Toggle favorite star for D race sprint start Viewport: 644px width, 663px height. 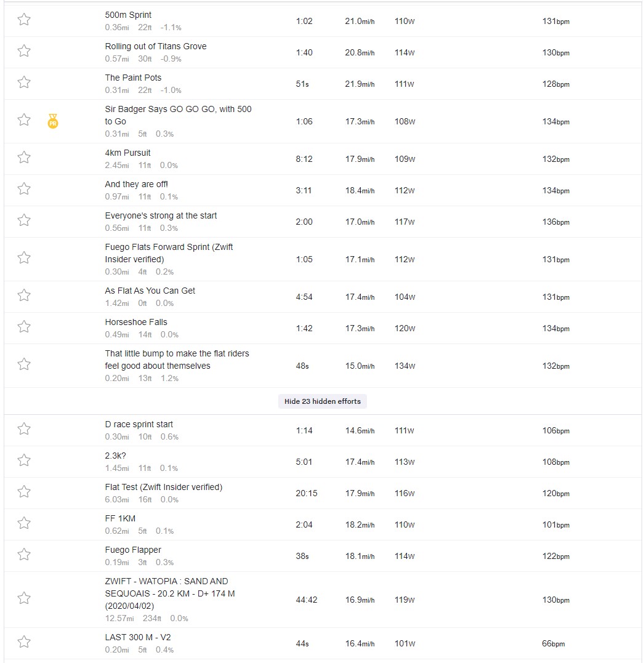point(24,428)
